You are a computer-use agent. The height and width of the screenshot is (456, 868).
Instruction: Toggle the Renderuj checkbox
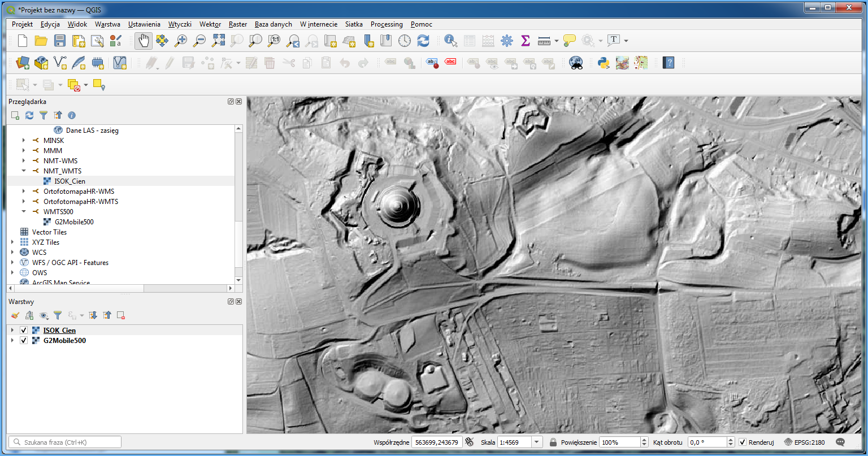743,442
